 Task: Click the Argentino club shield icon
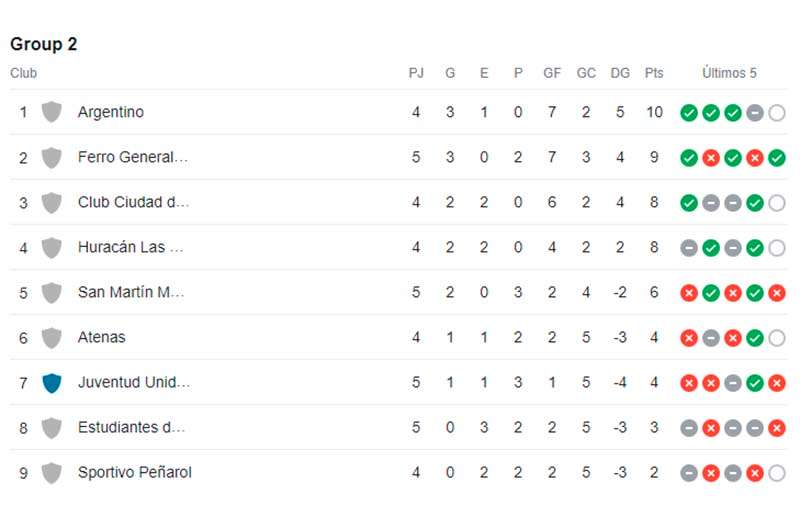pos(51,112)
